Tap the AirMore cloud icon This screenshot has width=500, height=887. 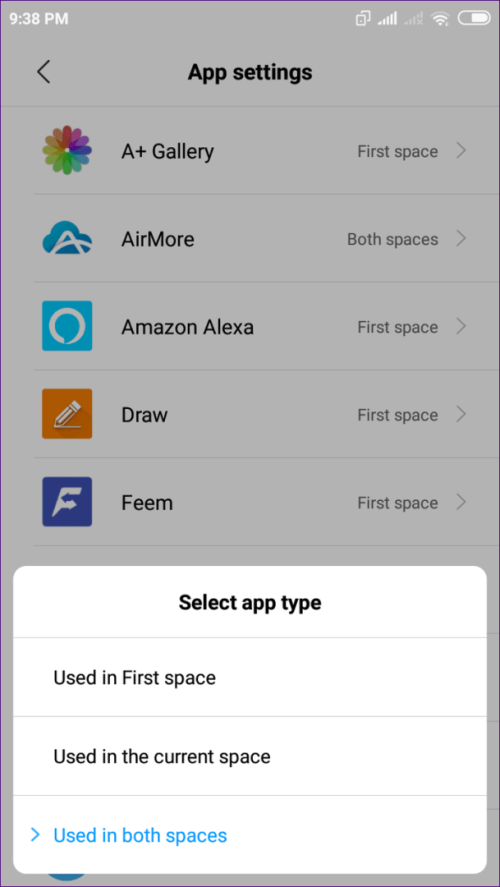click(x=67, y=238)
